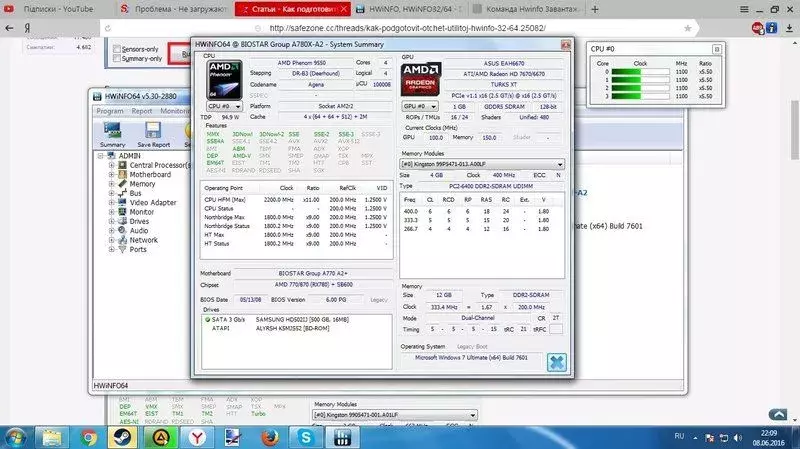Click the HWiNFO taskbar icon

342,437
